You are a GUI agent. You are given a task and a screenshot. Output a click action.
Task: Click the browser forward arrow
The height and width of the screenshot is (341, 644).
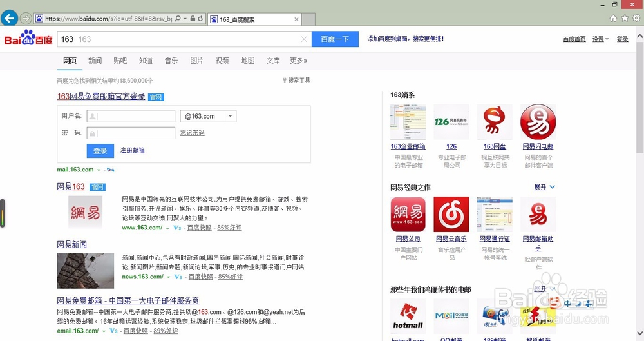26,19
